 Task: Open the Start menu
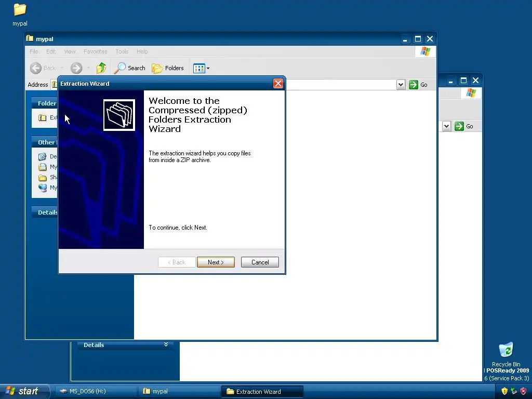point(24,391)
